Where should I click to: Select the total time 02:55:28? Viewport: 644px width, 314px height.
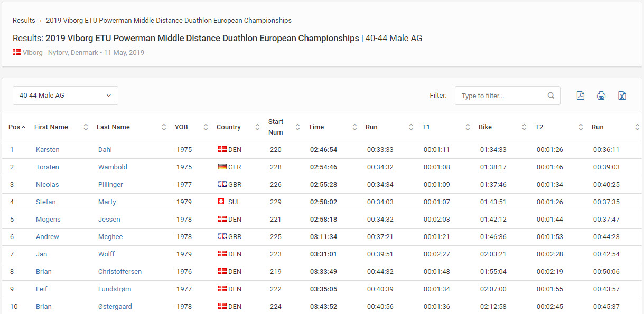coord(323,184)
